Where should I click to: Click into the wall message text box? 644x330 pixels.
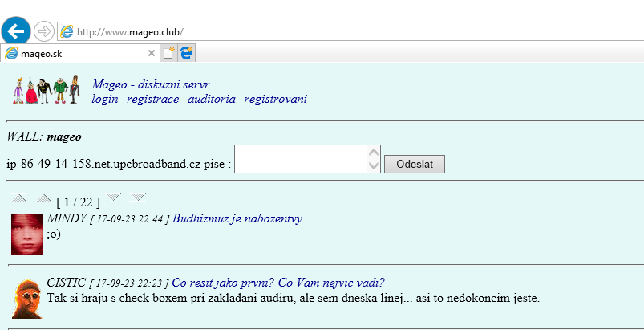pyautogui.click(x=307, y=159)
